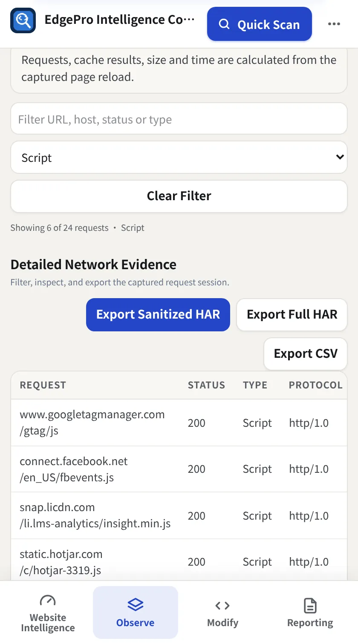Run a Quick Scan

click(x=260, y=24)
